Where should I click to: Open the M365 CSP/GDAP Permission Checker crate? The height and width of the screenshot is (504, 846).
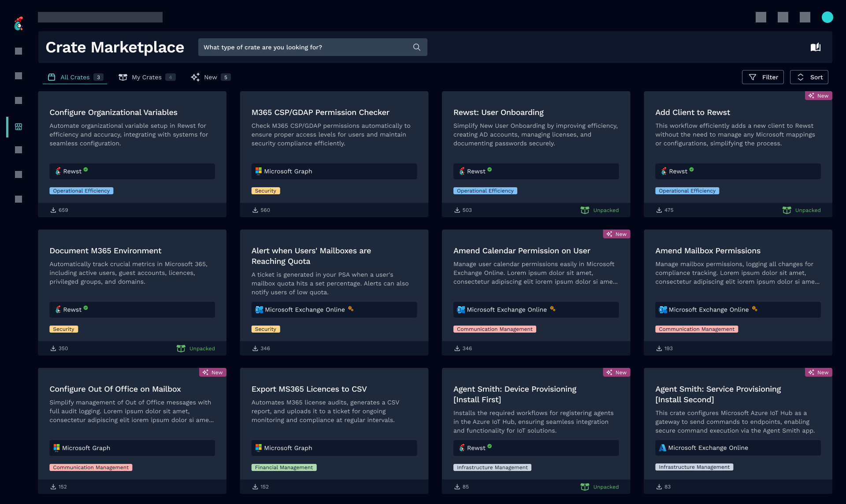pyautogui.click(x=320, y=112)
